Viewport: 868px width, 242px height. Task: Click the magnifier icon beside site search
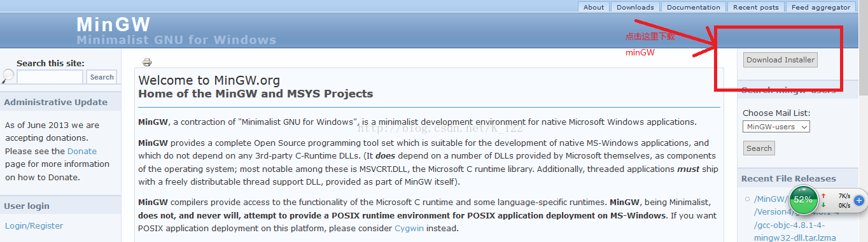coord(8,76)
